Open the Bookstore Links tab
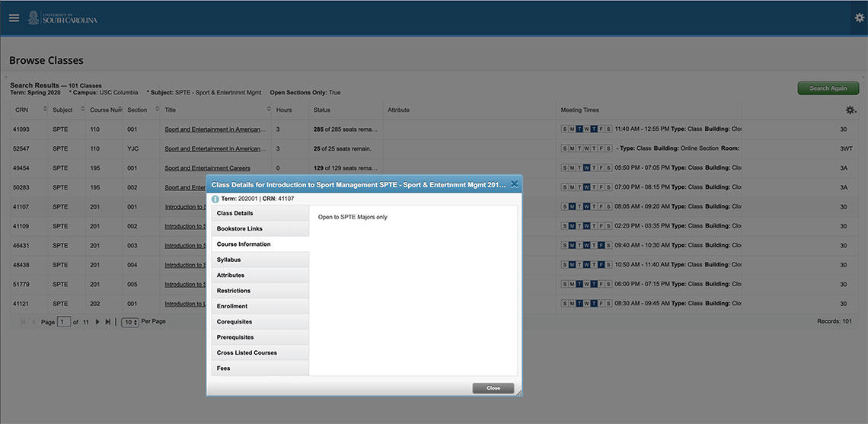 pos(260,228)
